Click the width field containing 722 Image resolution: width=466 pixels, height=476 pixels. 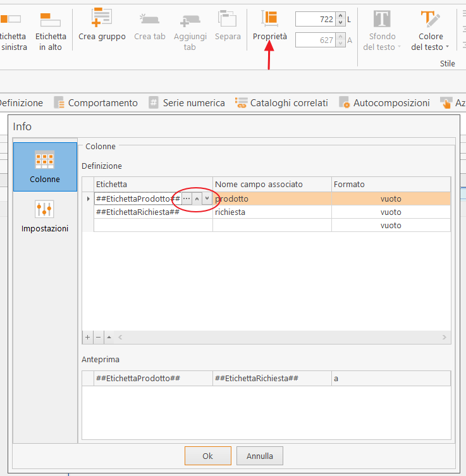[x=315, y=20]
